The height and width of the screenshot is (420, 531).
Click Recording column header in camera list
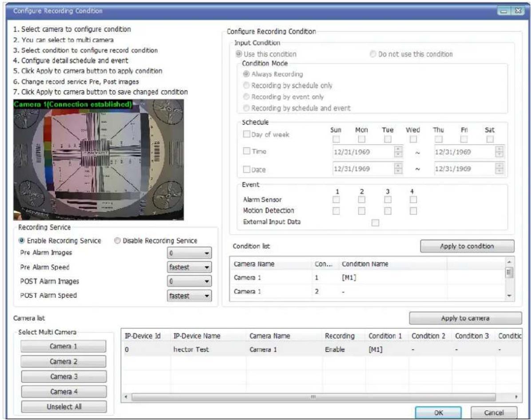point(344,336)
